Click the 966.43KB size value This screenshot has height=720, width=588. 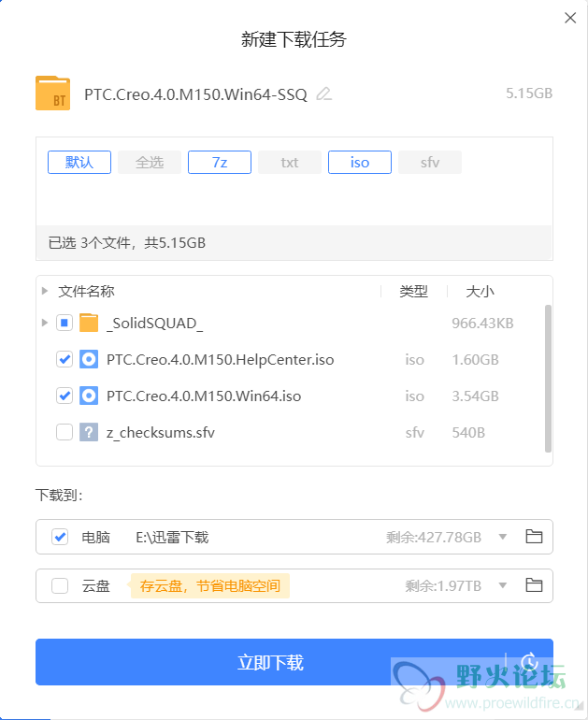pyautogui.click(x=482, y=324)
